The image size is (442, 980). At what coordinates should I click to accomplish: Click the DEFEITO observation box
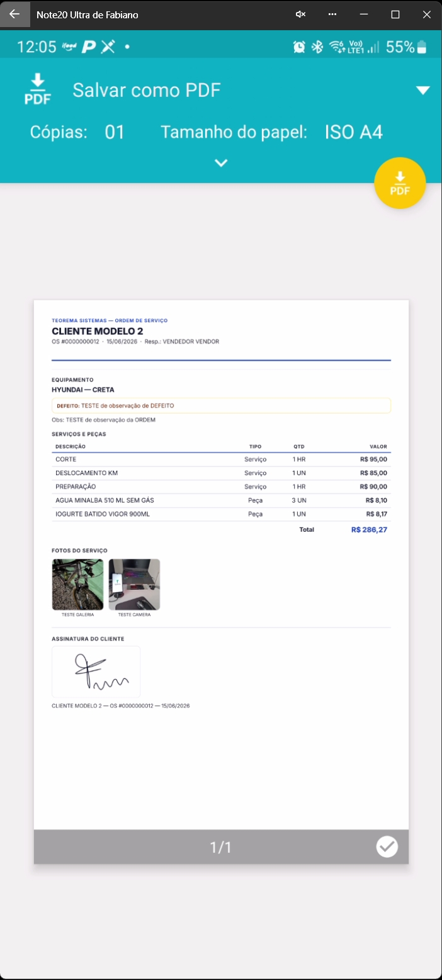221,405
